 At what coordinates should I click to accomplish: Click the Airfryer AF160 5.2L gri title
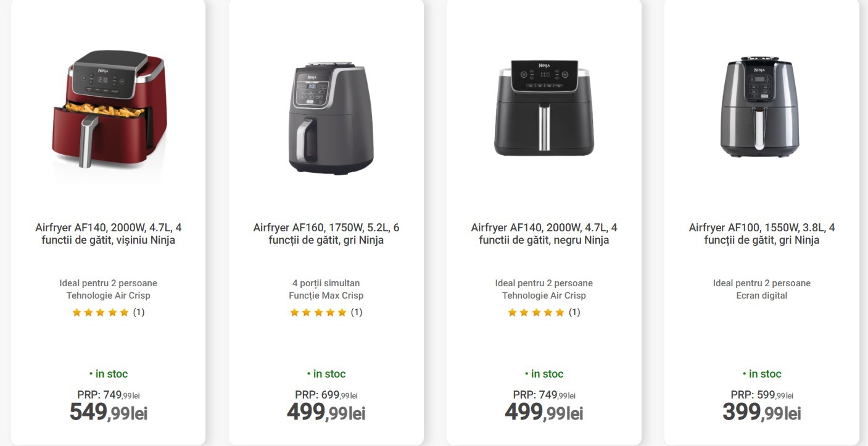click(326, 234)
